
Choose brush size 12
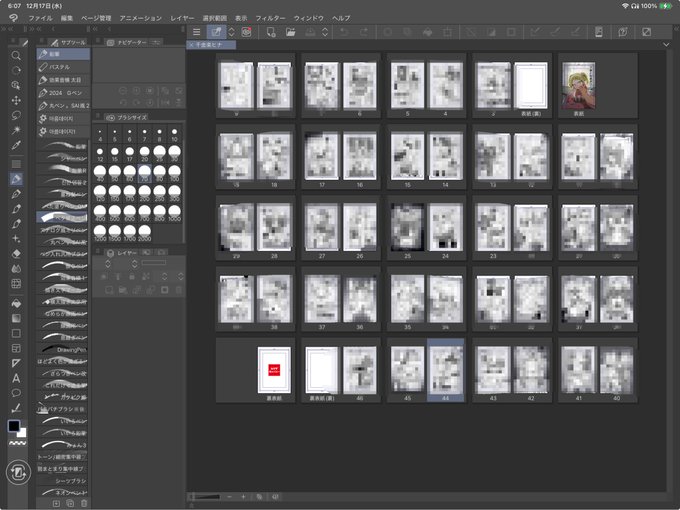click(x=100, y=154)
